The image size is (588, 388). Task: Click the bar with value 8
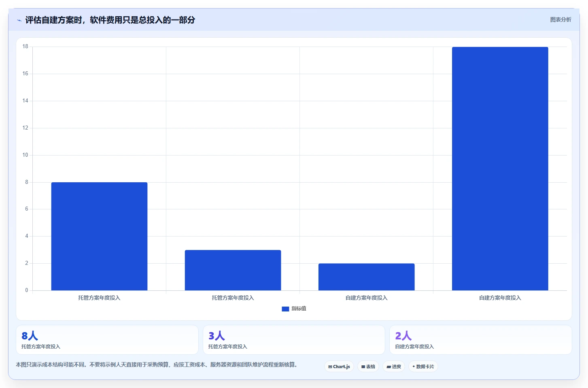99,236
